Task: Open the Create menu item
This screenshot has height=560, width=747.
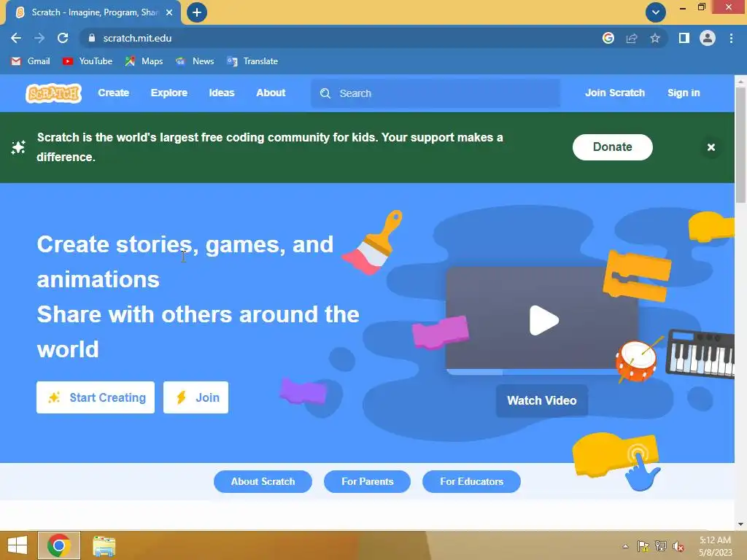Action: tap(113, 93)
